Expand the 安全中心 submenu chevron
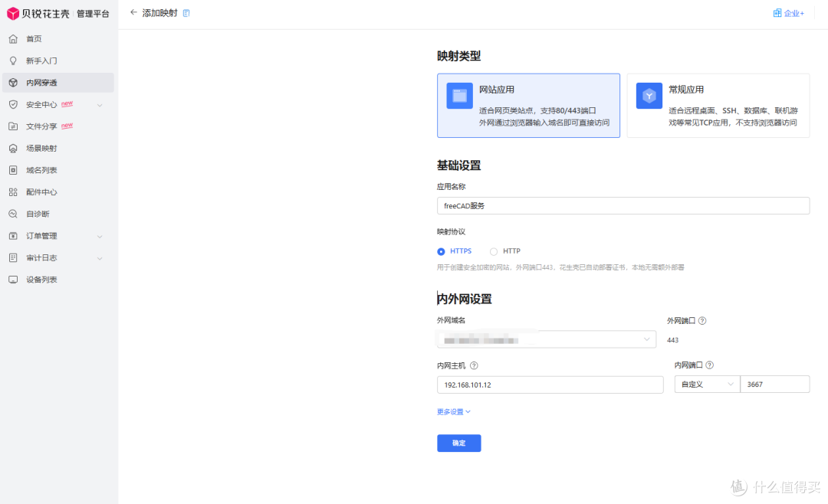 [100, 105]
